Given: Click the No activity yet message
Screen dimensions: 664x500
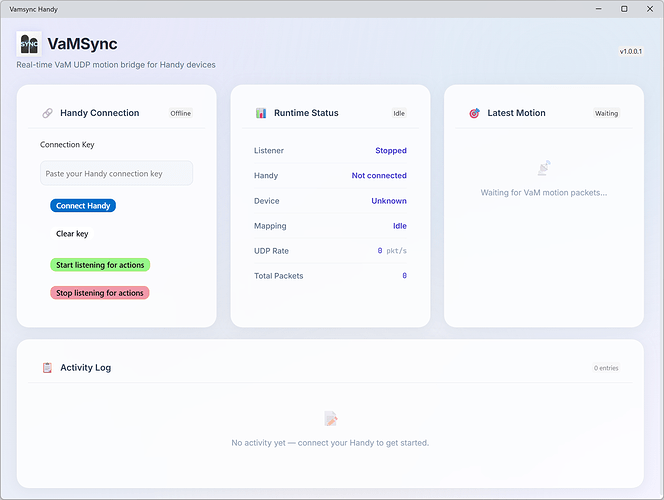Looking at the screenshot, I should 330,443.
